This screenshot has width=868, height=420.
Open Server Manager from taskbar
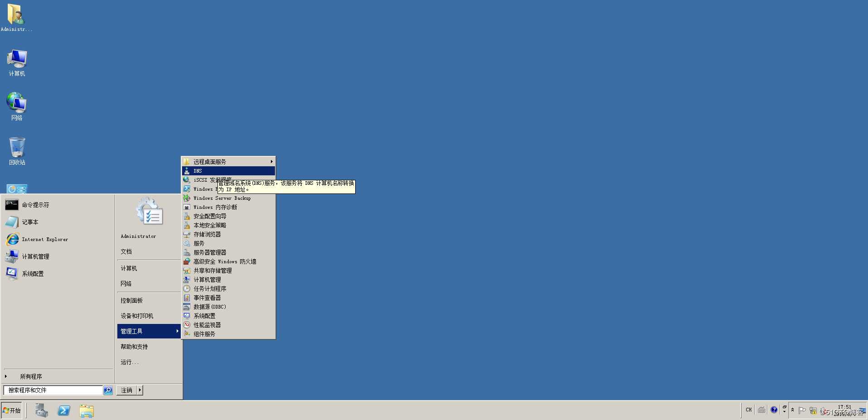[x=42, y=410]
